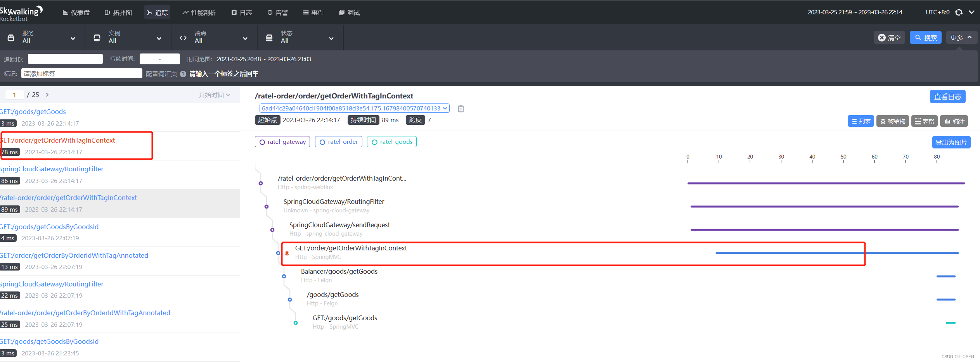The width and height of the screenshot is (980, 362).
Task: Switch to 树结构 tree structure view
Action: coord(893,121)
